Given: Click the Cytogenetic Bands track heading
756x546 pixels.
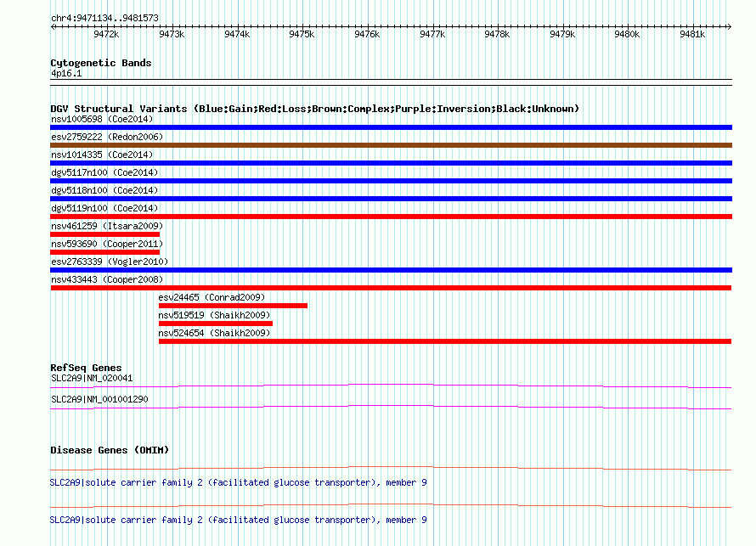Looking at the screenshot, I should click(101, 63).
